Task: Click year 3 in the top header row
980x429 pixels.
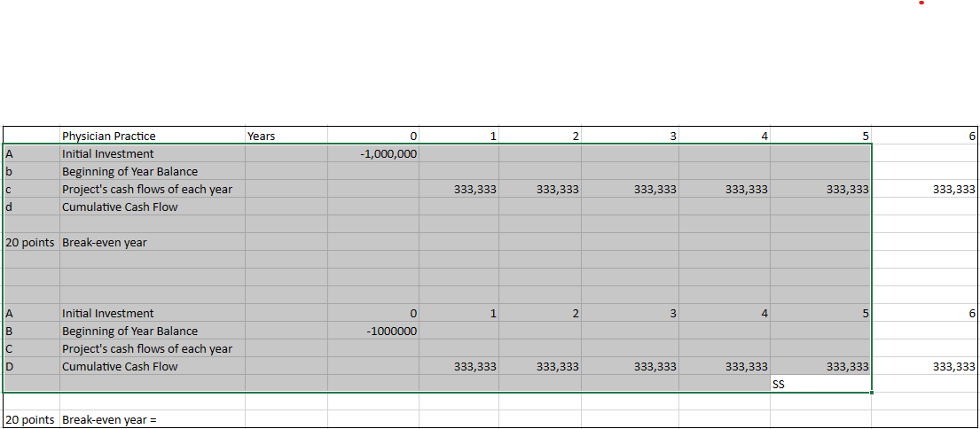Action: [x=630, y=136]
